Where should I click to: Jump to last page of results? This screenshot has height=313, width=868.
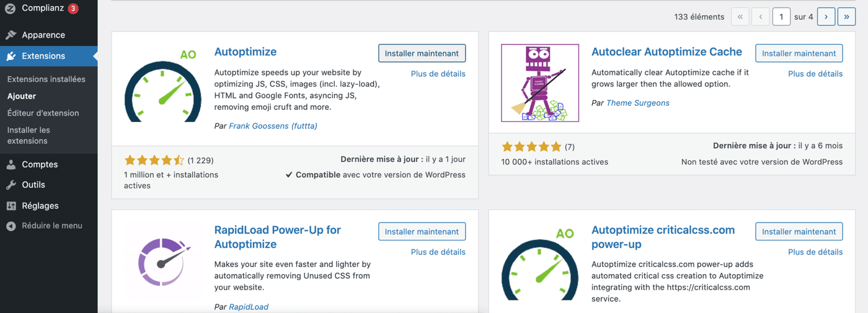click(x=846, y=17)
